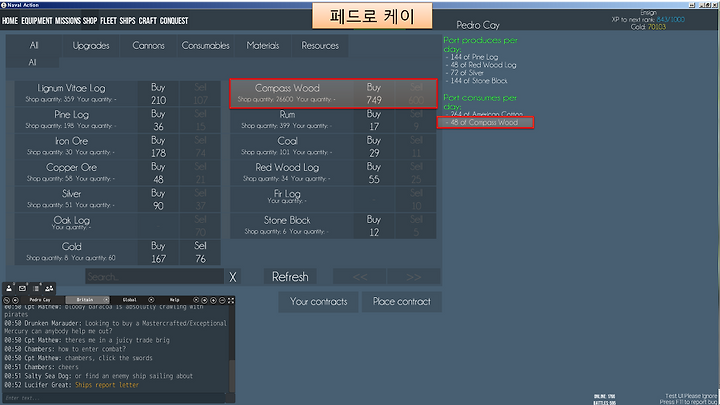Buy Coal for 29
Screen dimensions: 720x405
coord(374,146)
